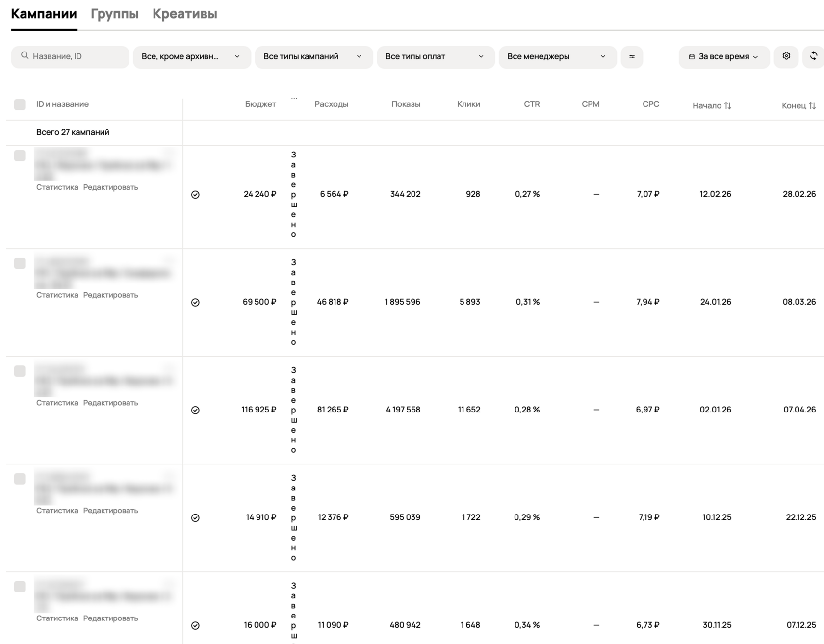
Task: Click Редактировать for the 69 500 ₽ campaign
Action: [111, 295]
